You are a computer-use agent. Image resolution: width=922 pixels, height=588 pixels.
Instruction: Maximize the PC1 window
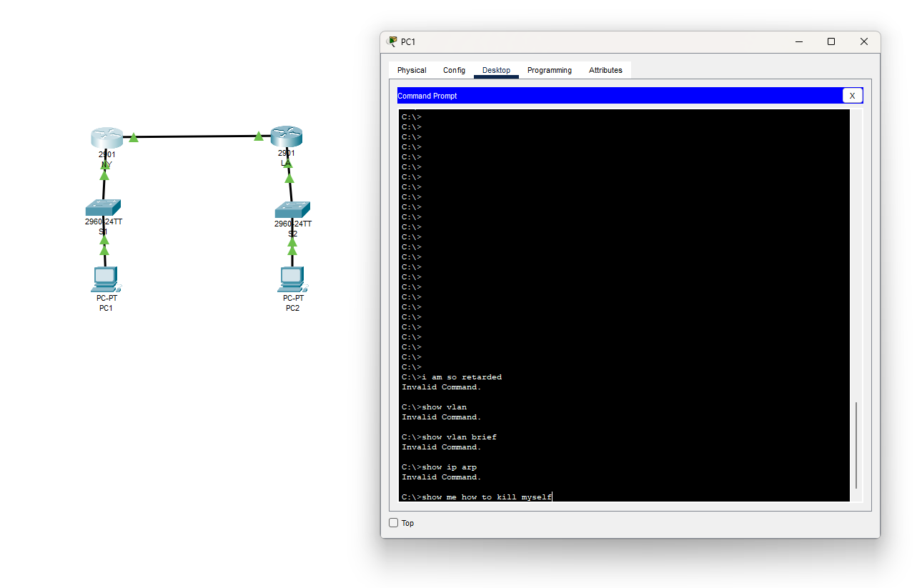pyautogui.click(x=831, y=41)
